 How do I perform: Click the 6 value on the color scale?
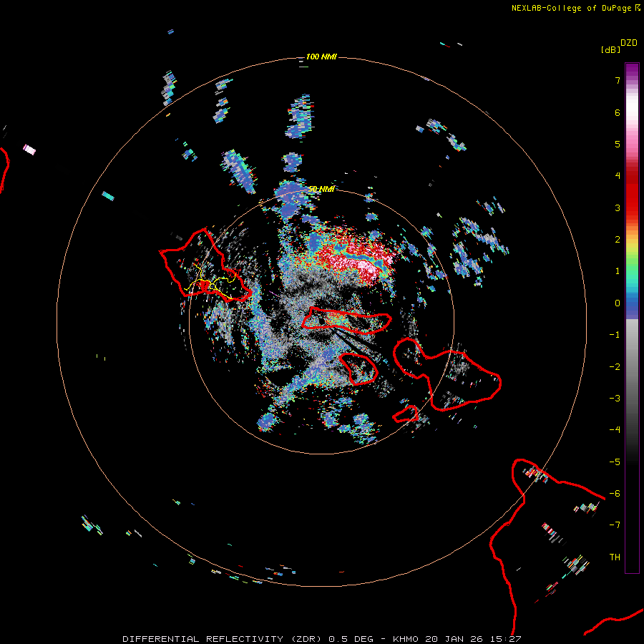618,112
